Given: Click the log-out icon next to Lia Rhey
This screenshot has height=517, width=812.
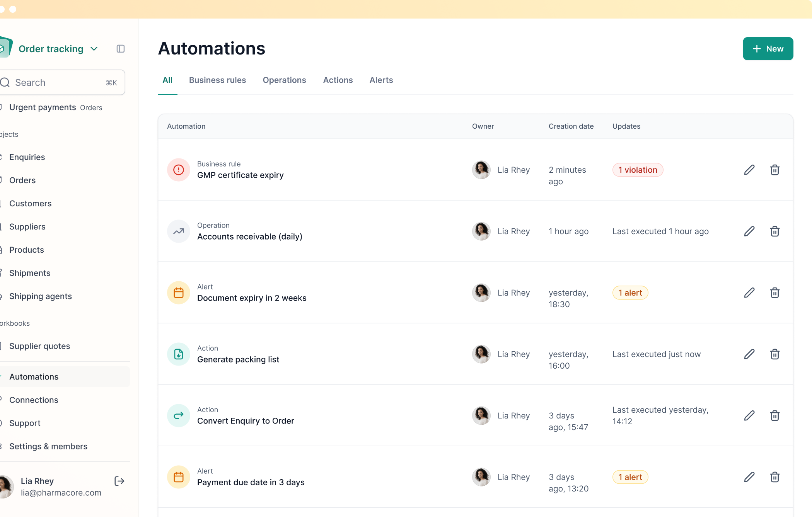Looking at the screenshot, I should (119, 481).
